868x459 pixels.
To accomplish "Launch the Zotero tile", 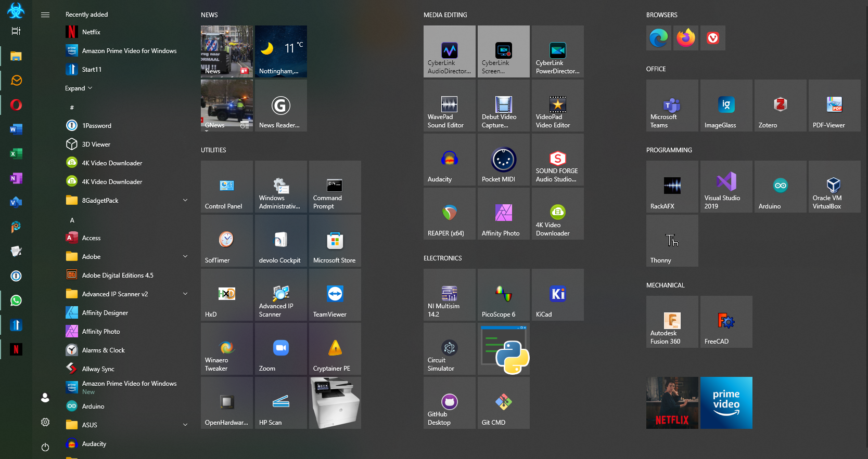I will pyautogui.click(x=781, y=106).
